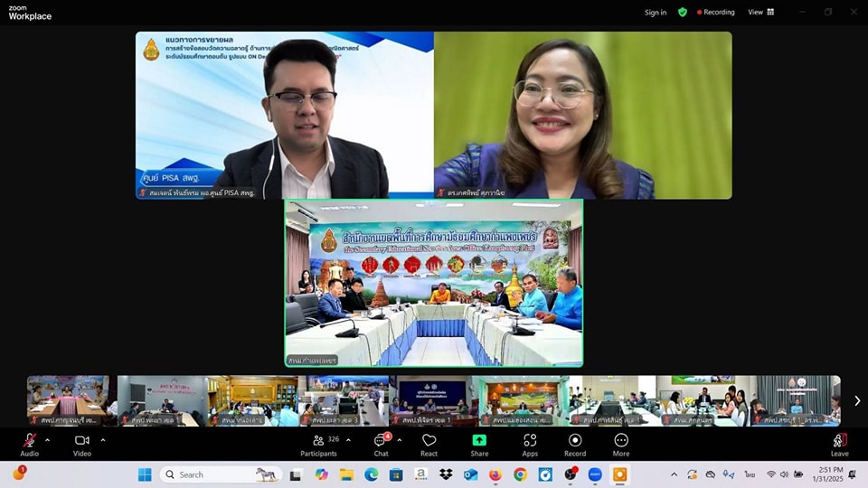Expand the Chat options caret
Viewport: 868px width, 488px height.
click(x=400, y=440)
